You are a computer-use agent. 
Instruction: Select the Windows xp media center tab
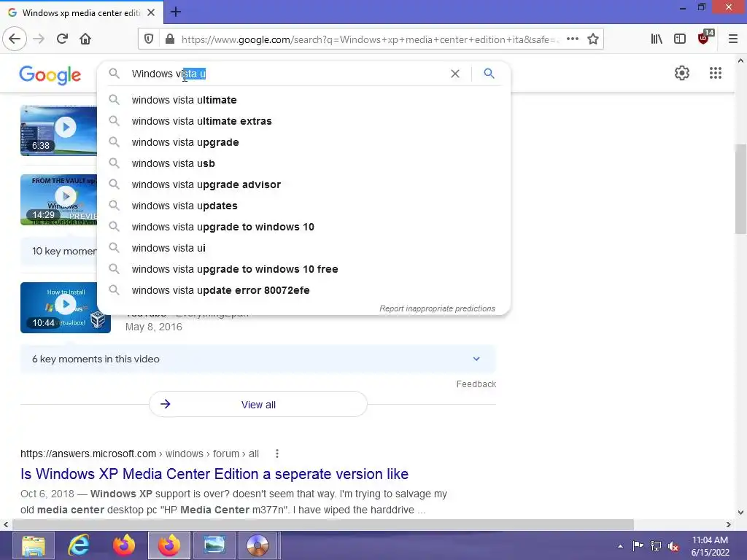pyautogui.click(x=82, y=12)
